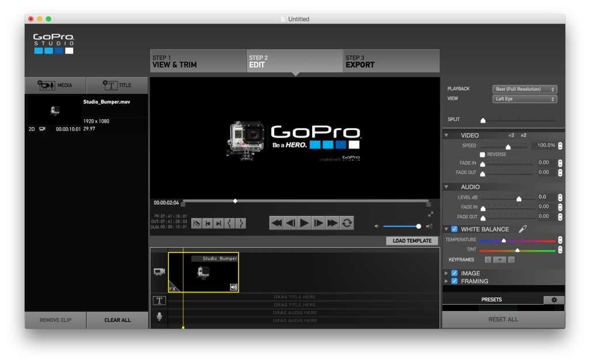The width and height of the screenshot is (590, 364).
Task: Click the Clear All button
Action: [x=118, y=320]
